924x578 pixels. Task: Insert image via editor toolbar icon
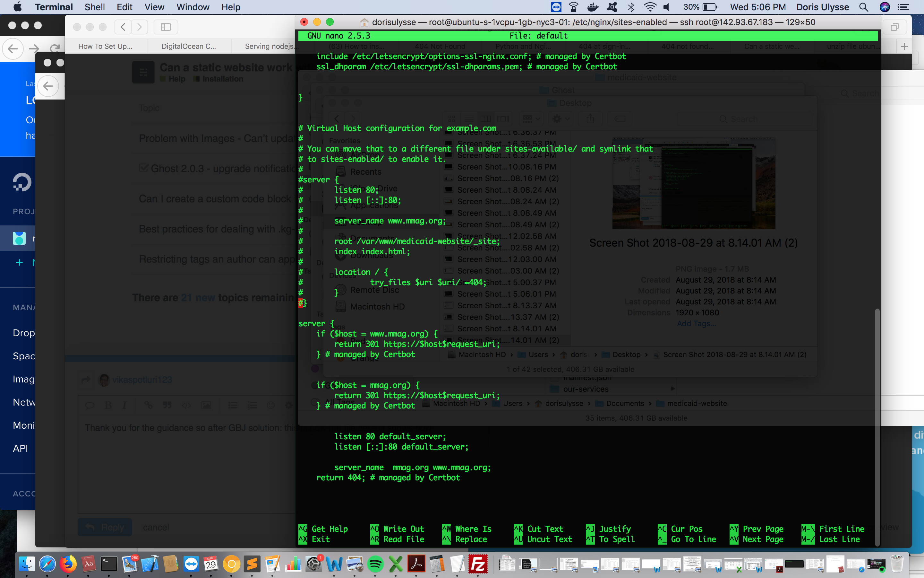click(206, 405)
